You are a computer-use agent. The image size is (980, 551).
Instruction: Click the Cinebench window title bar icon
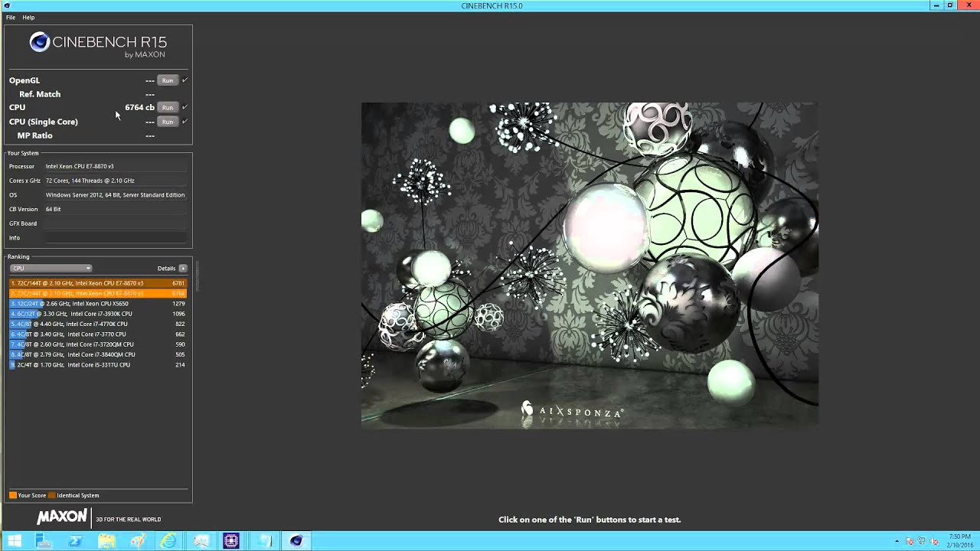(7, 5)
